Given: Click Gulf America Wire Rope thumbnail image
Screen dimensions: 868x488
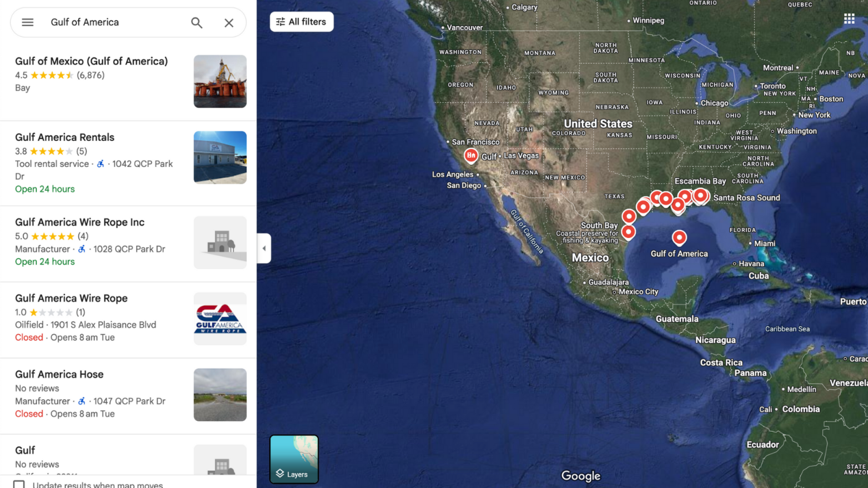Looking at the screenshot, I should click(220, 318).
